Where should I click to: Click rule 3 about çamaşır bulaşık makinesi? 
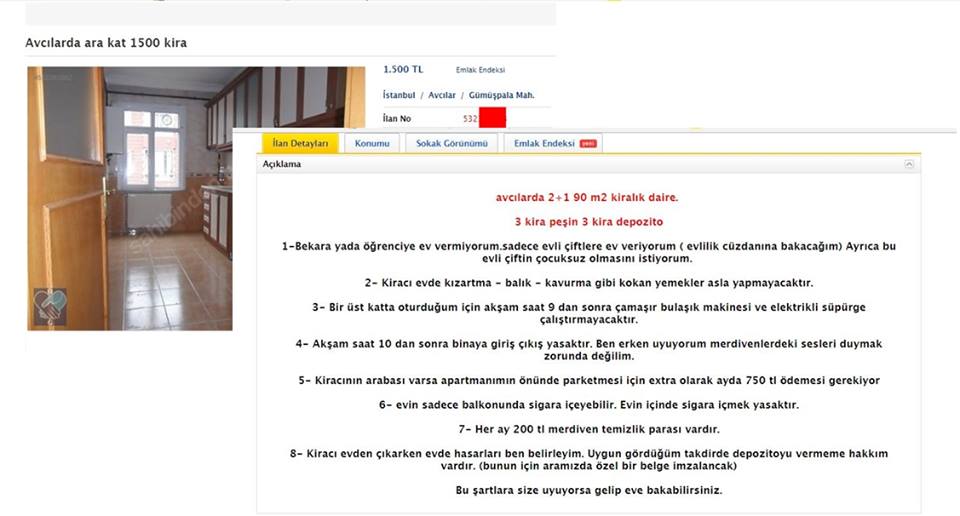[588, 313]
